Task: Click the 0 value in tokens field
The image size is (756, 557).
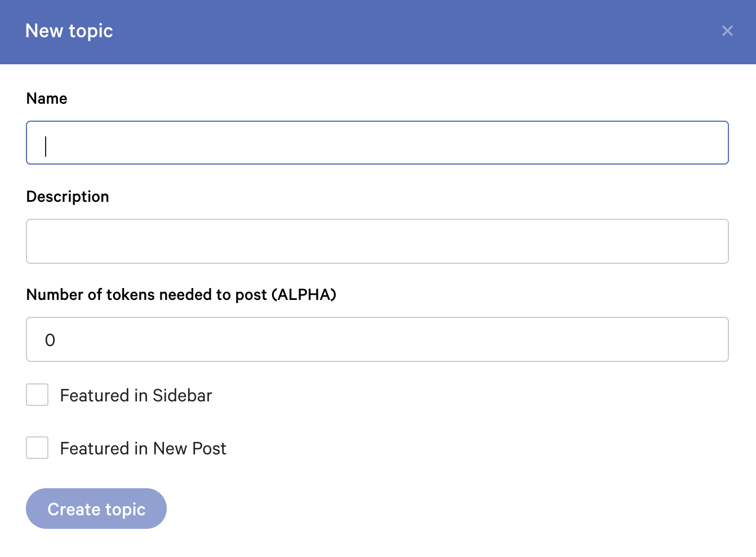Action: [x=50, y=340]
